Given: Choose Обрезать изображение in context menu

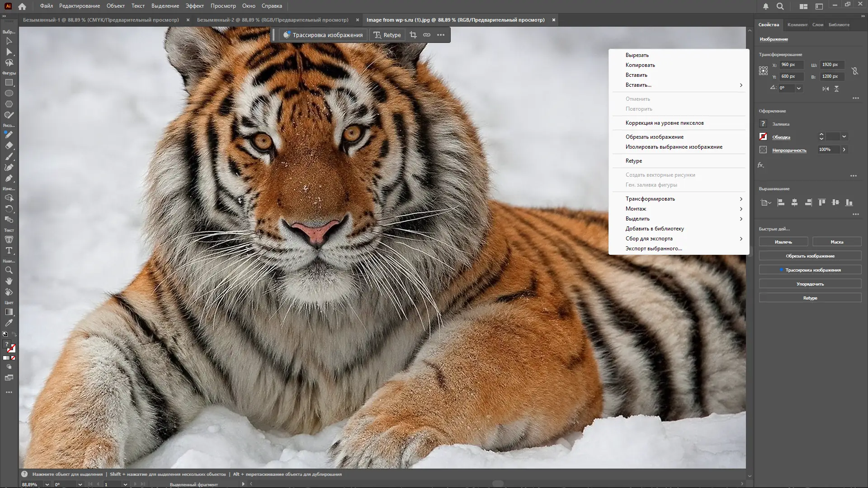Looking at the screenshot, I should pos(654,137).
